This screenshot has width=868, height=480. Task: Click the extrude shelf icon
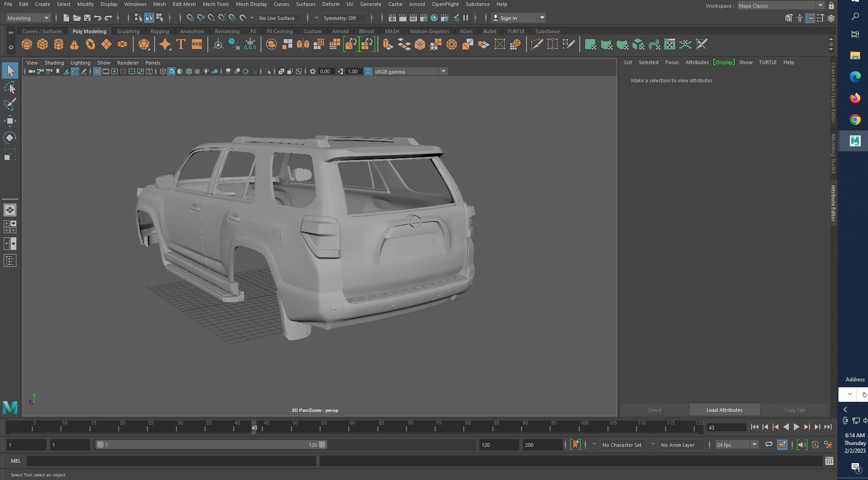click(388, 45)
